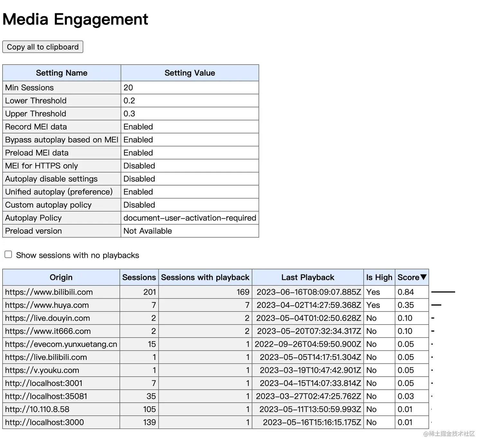The width and height of the screenshot is (486, 448).
Task: Click document-user-activation-required policy value
Action: click(190, 218)
